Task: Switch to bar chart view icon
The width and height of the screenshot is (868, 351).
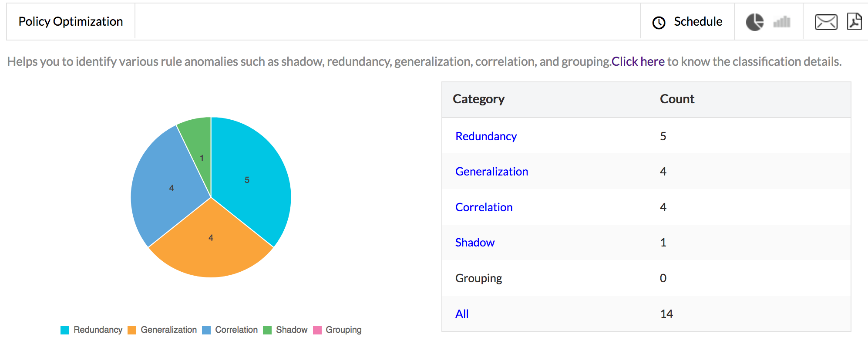Action: (x=782, y=22)
